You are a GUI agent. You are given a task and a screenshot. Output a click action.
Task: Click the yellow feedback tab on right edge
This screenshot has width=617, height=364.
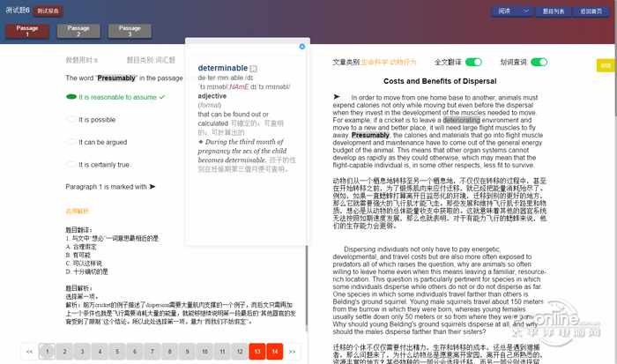point(606,65)
